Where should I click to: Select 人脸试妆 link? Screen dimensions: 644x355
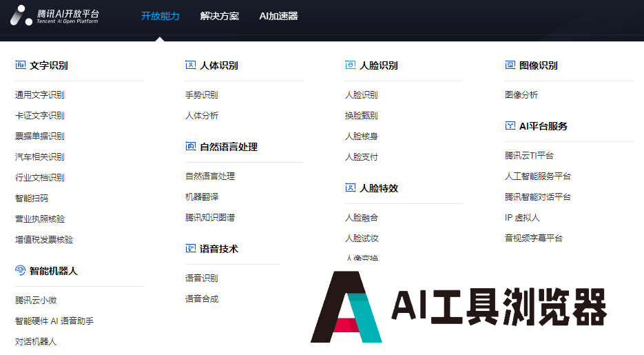362,239
